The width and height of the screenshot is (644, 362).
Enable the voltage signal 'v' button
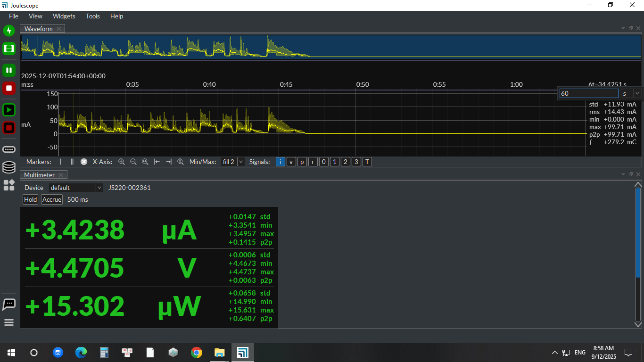[291, 162]
